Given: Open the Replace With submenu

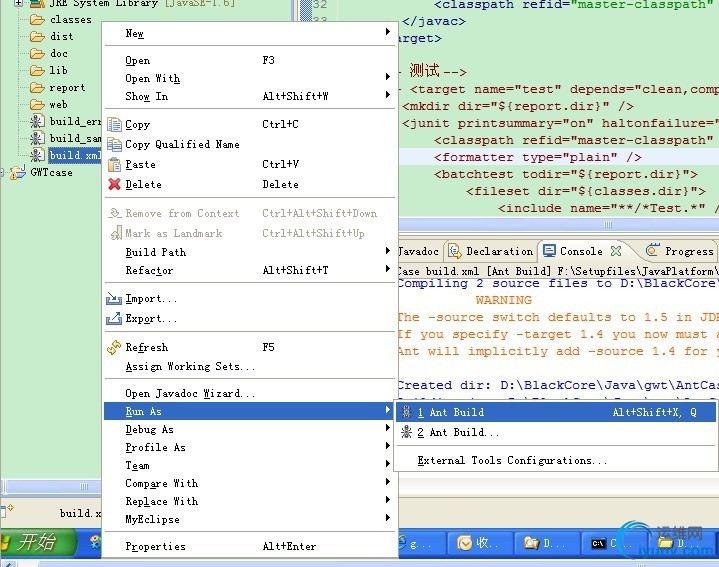Looking at the screenshot, I should point(250,501).
